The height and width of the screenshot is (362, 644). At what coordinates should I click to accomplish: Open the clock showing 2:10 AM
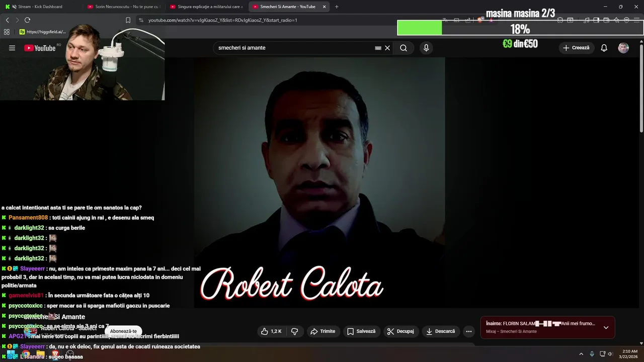click(629, 354)
